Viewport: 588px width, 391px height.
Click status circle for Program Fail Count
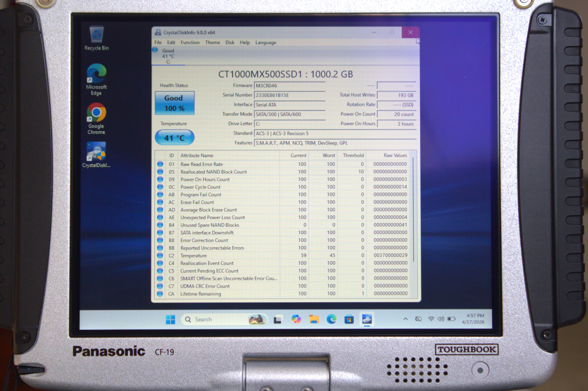click(160, 195)
